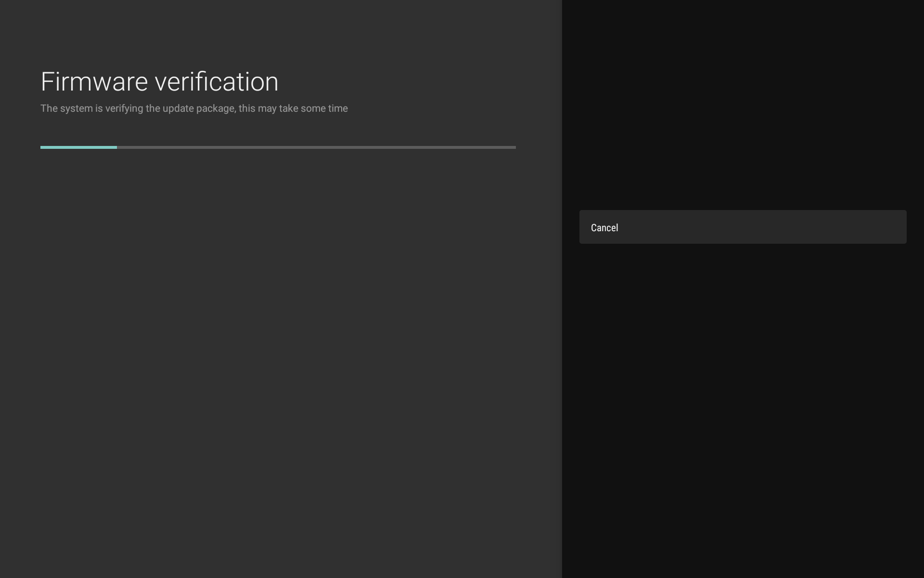Select the teal filled portion of progress bar
The height and width of the screenshot is (578, 924).
click(x=78, y=147)
